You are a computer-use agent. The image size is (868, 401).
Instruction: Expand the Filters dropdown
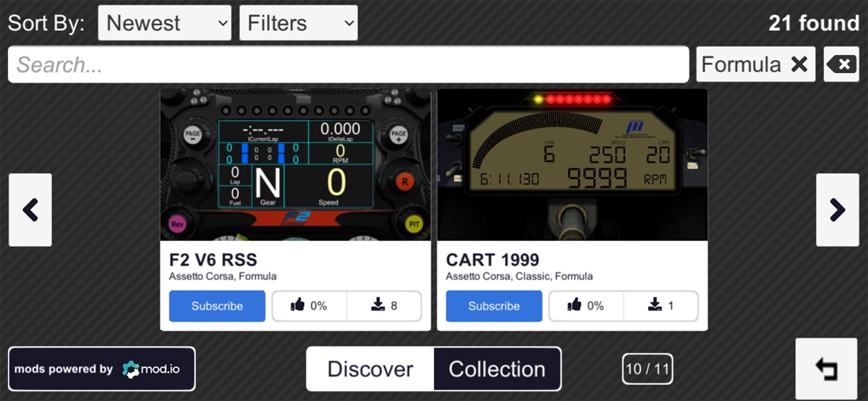coord(298,23)
